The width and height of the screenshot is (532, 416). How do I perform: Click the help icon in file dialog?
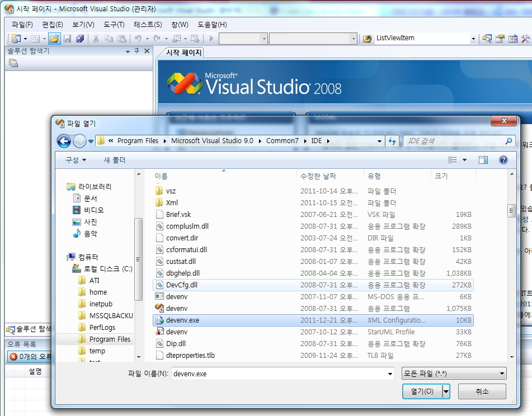[503, 160]
